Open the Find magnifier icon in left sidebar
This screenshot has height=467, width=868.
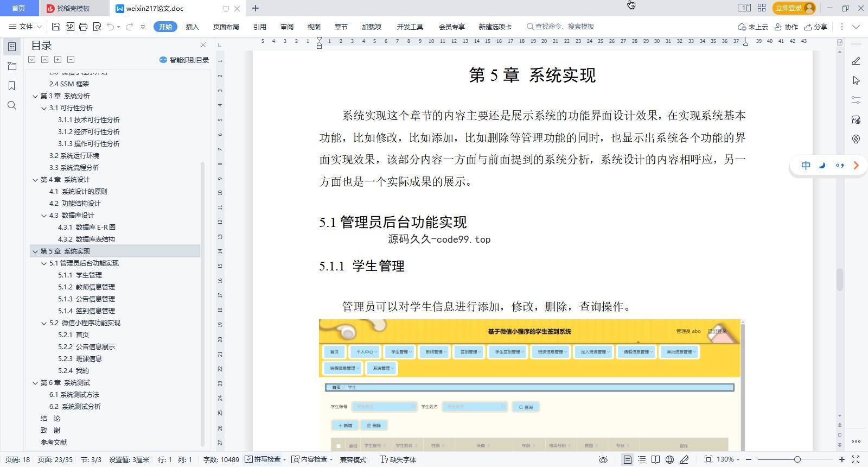click(x=12, y=105)
